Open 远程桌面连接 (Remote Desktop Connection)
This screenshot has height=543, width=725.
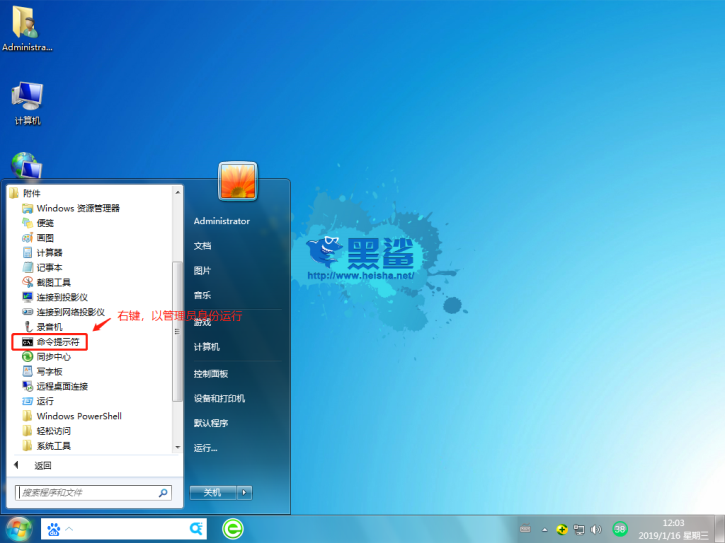click(61, 386)
